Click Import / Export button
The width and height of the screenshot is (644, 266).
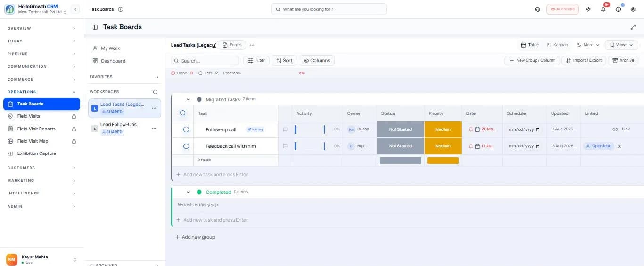pyautogui.click(x=584, y=60)
